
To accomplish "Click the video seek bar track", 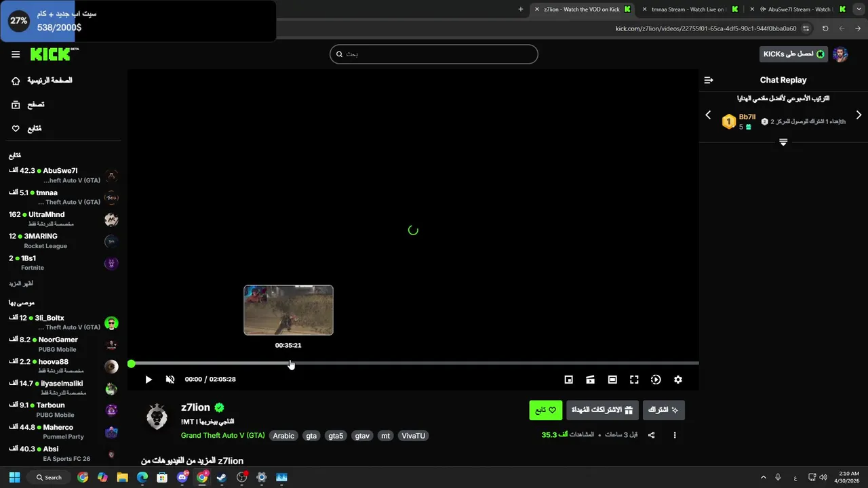I will (x=414, y=364).
